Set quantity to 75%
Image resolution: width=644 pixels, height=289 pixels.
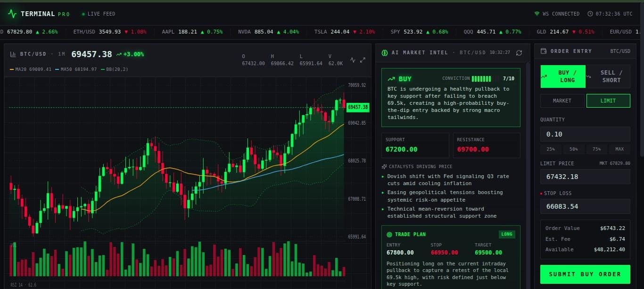point(597,149)
